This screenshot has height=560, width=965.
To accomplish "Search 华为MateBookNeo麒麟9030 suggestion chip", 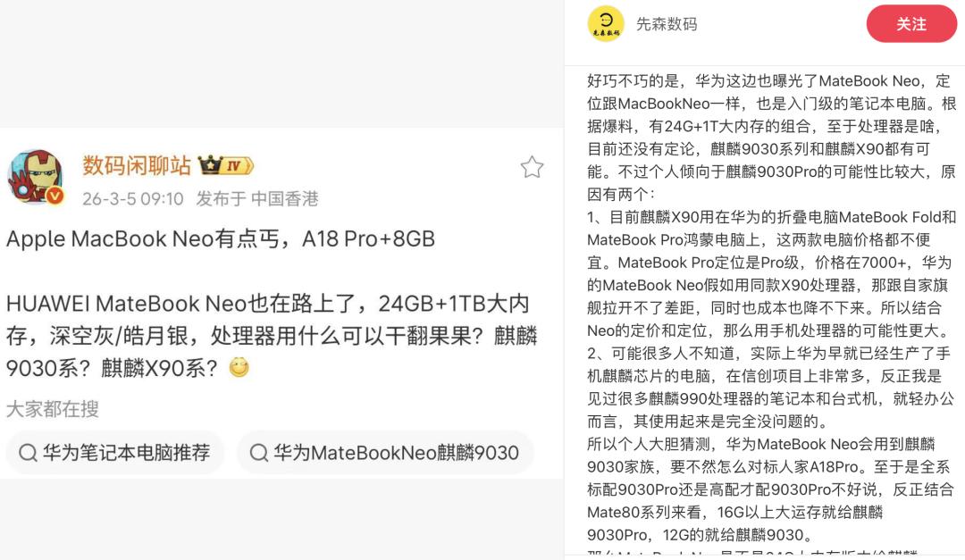I will click(x=385, y=453).
